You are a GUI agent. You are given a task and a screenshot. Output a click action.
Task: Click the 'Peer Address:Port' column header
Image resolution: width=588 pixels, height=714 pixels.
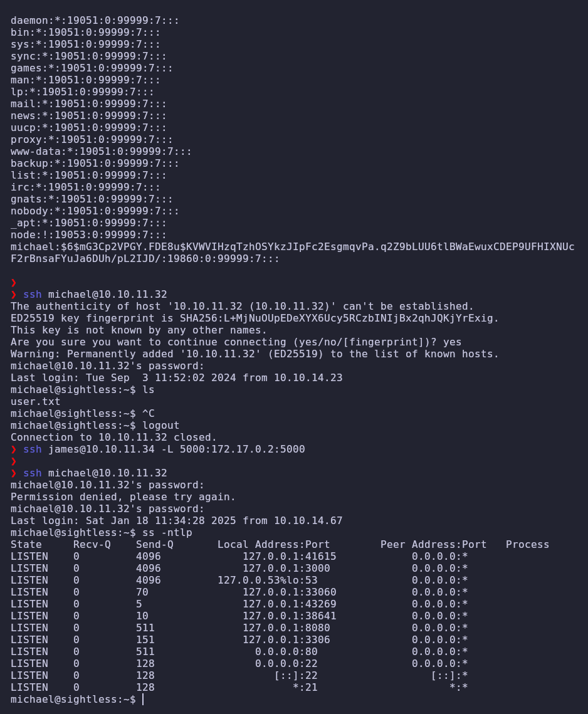(x=433, y=545)
